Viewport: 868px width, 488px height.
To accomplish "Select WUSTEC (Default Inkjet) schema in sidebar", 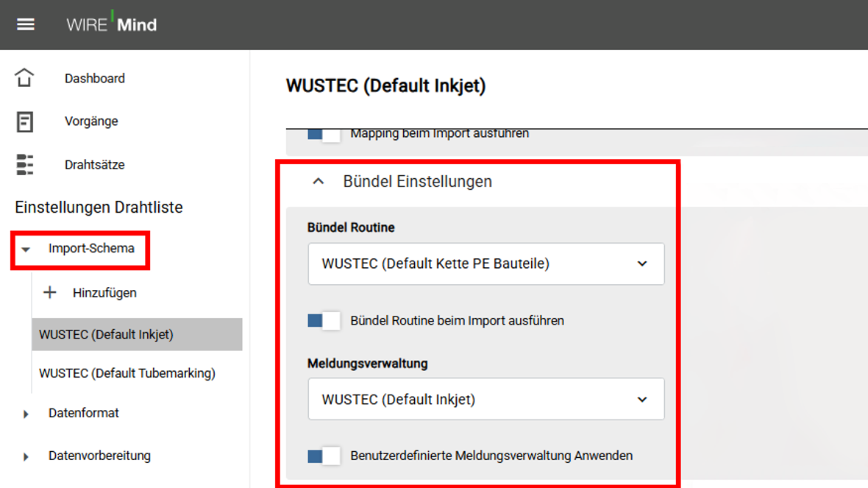I will coord(137,334).
